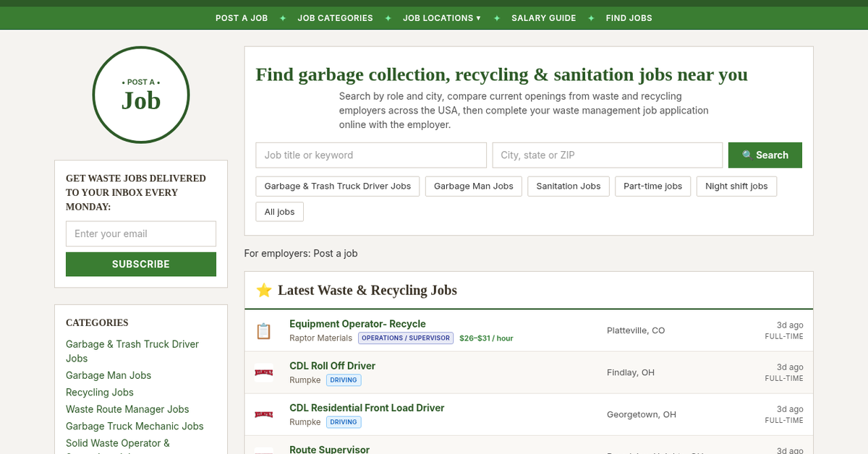Click the Georgetown, OH location
The image size is (868, 454).
(x=642, y=414)
